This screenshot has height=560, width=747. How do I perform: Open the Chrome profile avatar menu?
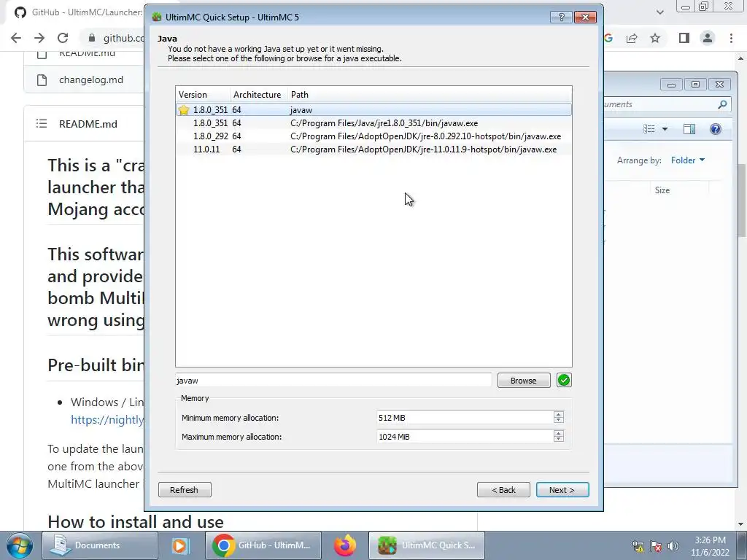pos(708,38)
